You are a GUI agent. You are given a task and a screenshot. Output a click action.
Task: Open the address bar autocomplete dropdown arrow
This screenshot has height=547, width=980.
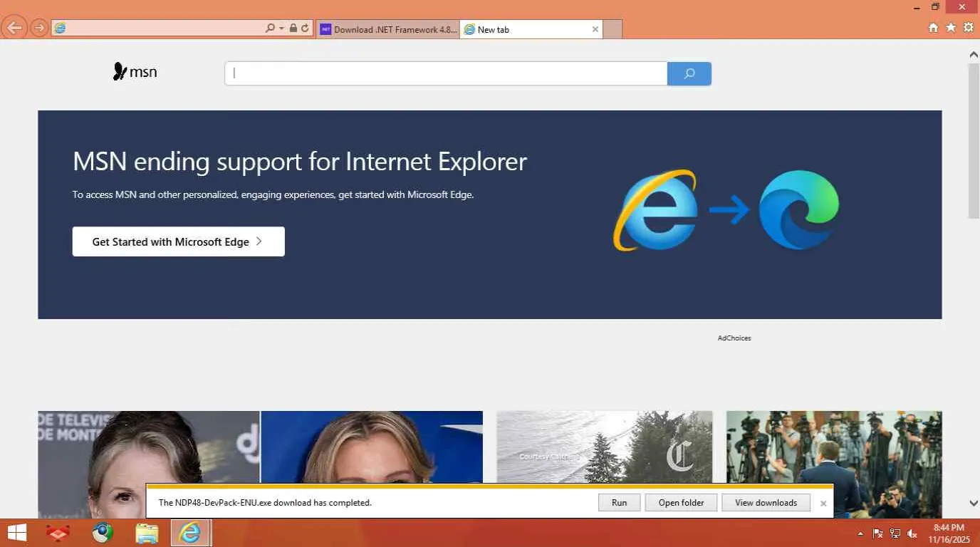click(x=281, y=28)
